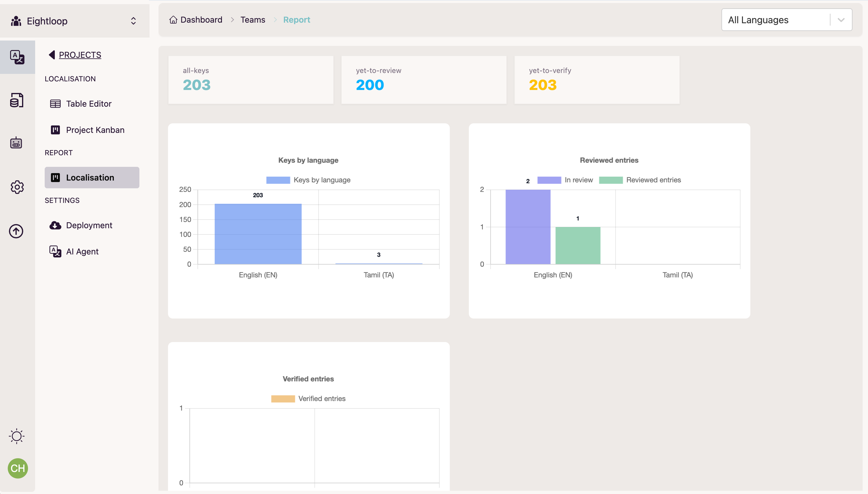
Task: Click the robot bot icon in rail
Action: pyautogui.click(x=16, y=143)
